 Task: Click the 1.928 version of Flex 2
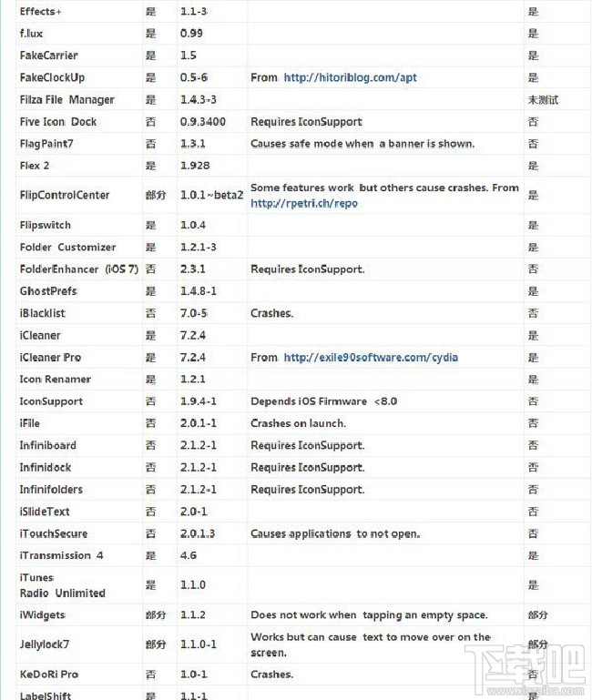pos(194,166)
